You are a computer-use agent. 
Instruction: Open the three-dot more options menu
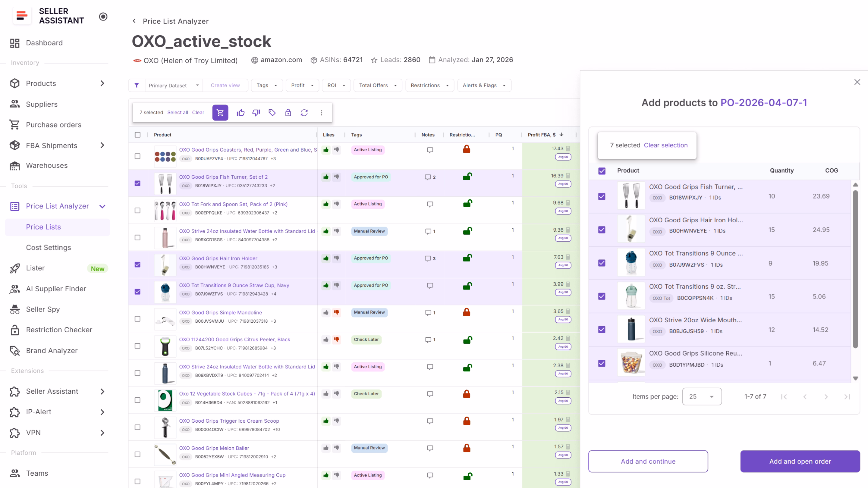point(321,112)
